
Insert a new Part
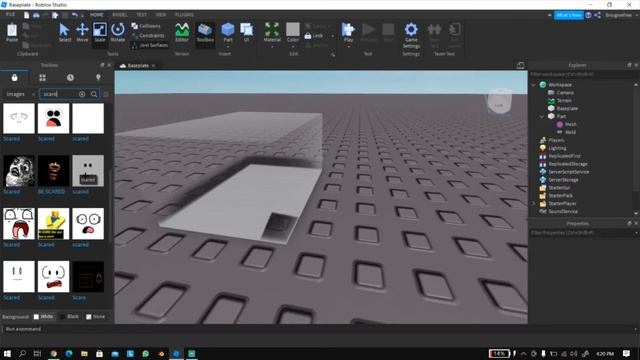point(228,31)
